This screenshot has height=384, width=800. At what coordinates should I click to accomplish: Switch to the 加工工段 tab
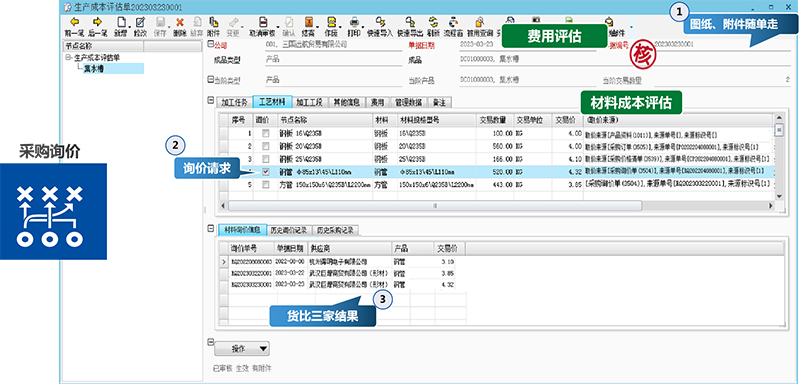coord(310,102)
